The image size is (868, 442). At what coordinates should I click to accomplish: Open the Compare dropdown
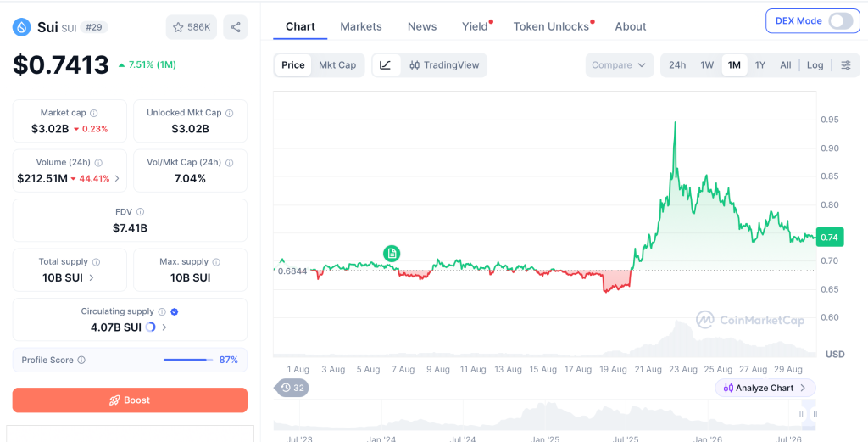619,65
